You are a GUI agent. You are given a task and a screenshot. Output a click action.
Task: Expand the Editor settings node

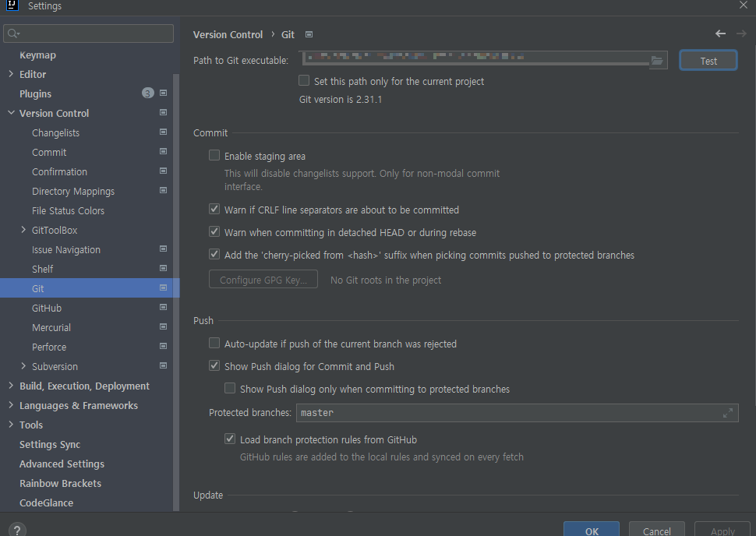point(11,74)
